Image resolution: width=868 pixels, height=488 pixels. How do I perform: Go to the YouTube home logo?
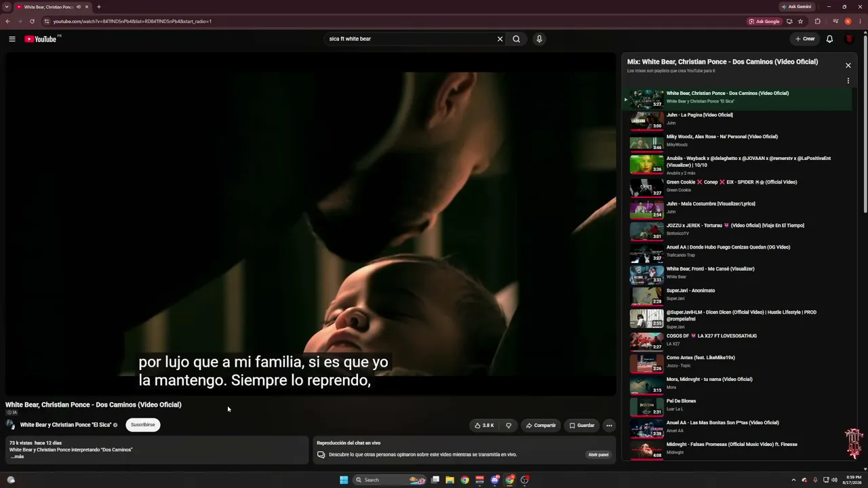click(42, 39)
